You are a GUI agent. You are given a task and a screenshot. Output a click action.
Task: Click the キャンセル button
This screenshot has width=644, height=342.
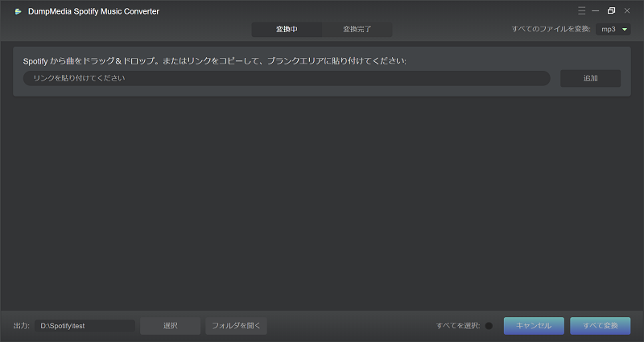coord(534,326)
